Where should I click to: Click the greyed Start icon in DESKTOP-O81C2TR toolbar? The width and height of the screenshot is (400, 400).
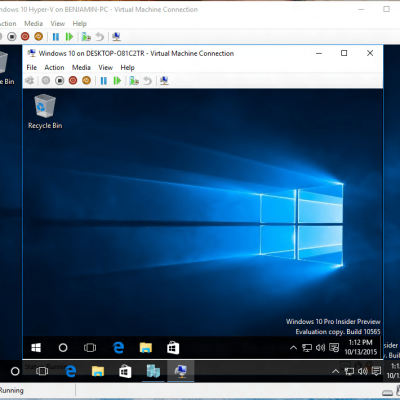click(x=46, y=80)
